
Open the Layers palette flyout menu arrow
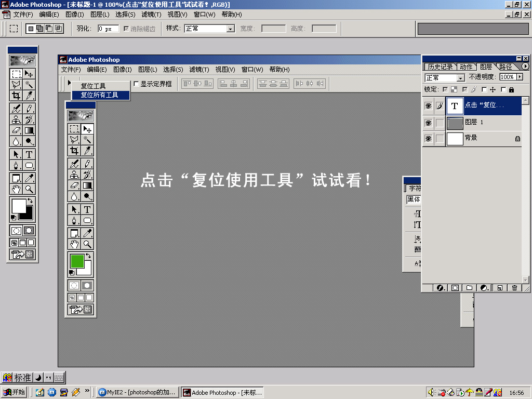coord(525,66)
